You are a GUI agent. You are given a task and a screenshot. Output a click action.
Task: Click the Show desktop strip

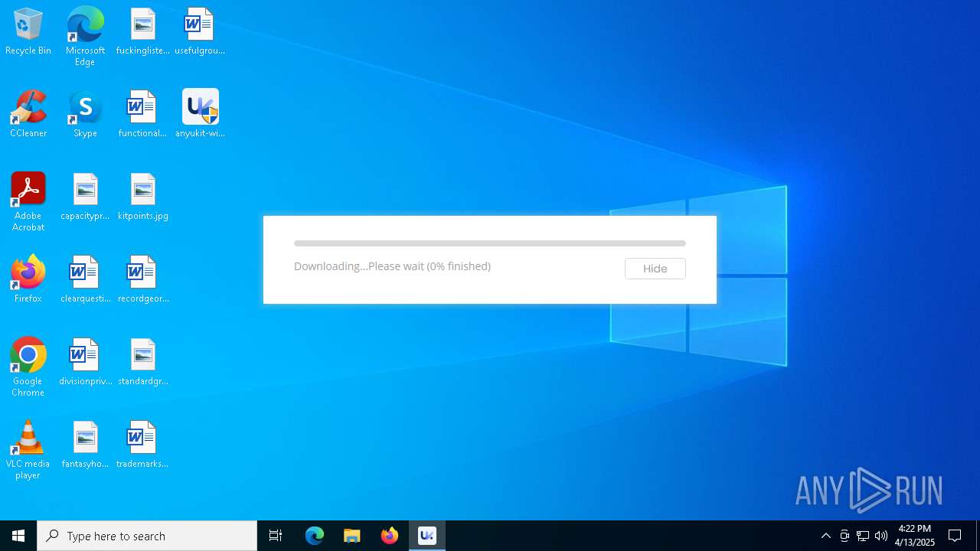[978, 536]
